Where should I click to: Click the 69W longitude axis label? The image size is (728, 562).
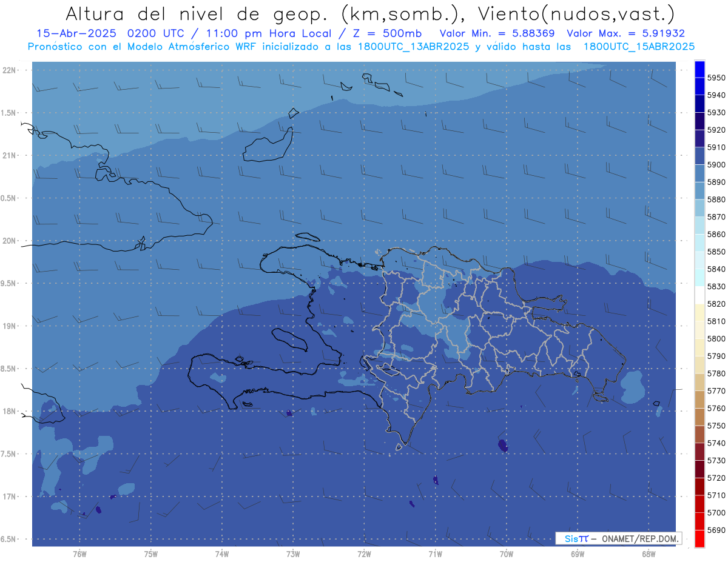coord(577,554)
